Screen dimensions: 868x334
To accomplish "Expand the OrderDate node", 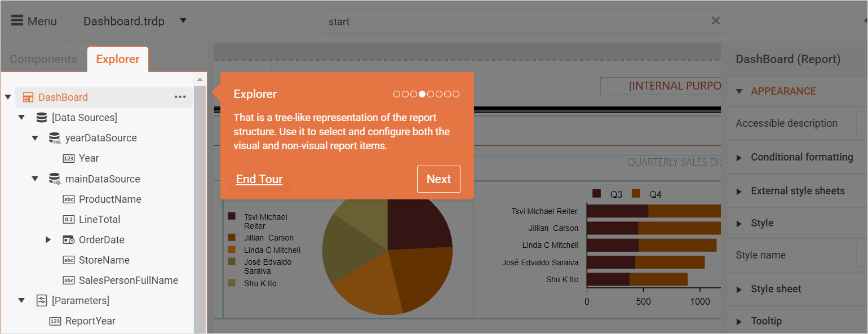I will pos(48,240).
